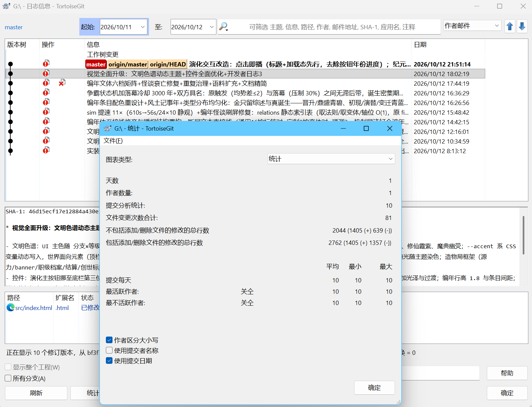The image size is (532, 407).
Task: Click the red X delete icon on the 17:44:19 row
Action: point(62,83)
